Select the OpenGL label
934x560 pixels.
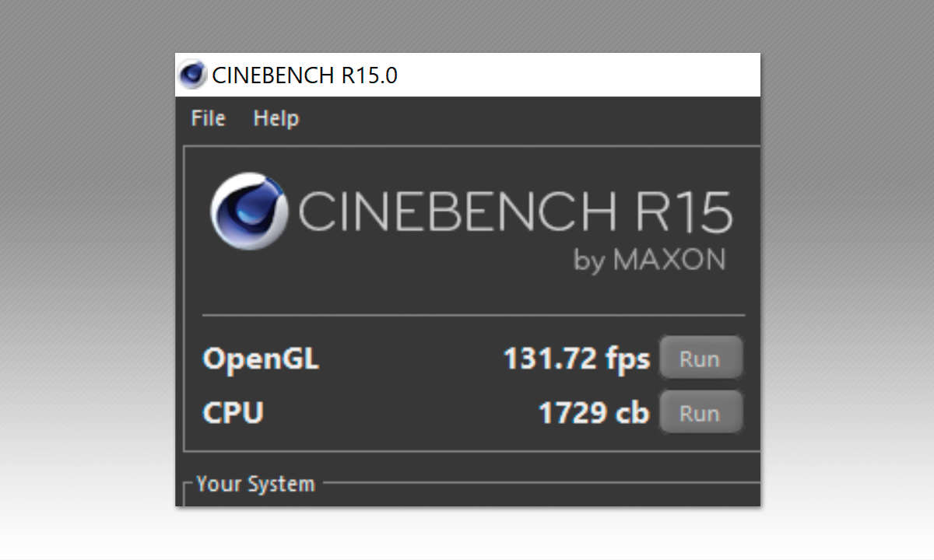pyautogui.click(x=261, y=359)
